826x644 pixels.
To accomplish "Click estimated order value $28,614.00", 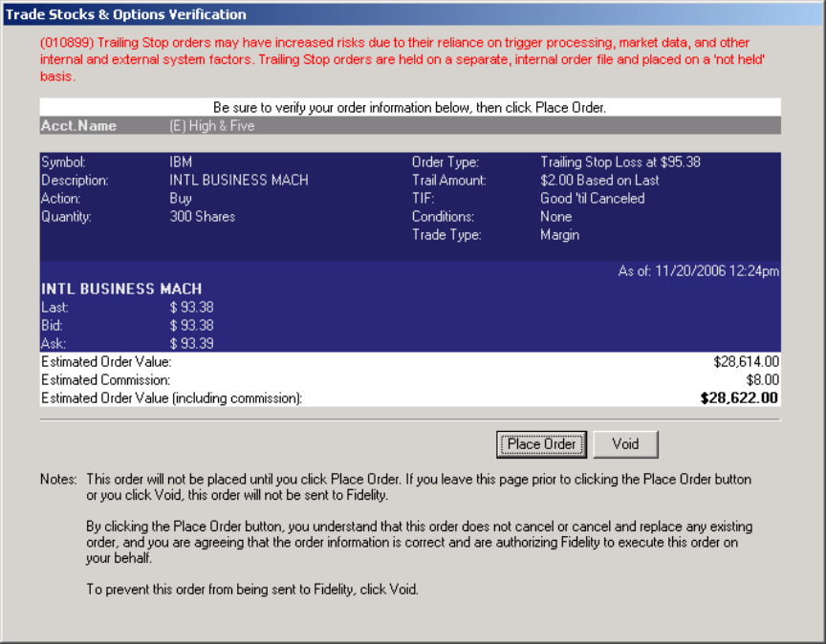I will [746, 362].
